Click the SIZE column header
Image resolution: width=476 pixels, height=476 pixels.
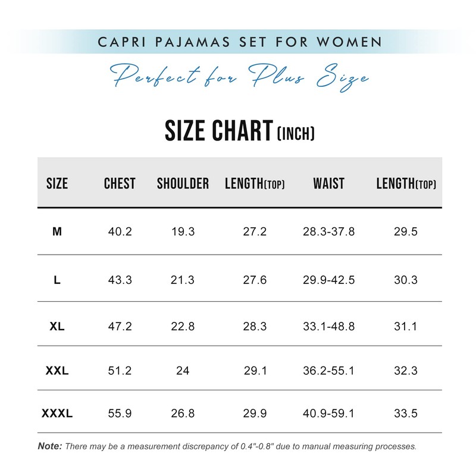tap(57, 184)
